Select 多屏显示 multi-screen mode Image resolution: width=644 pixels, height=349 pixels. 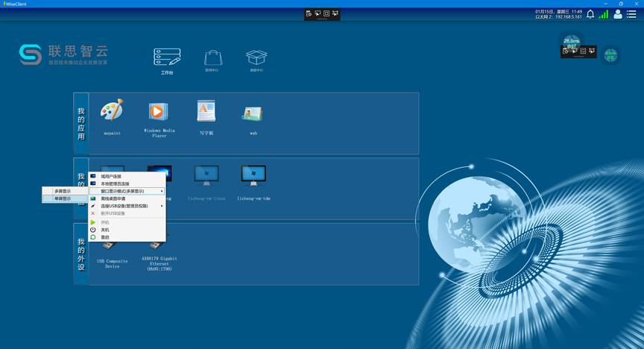(63, 191)
